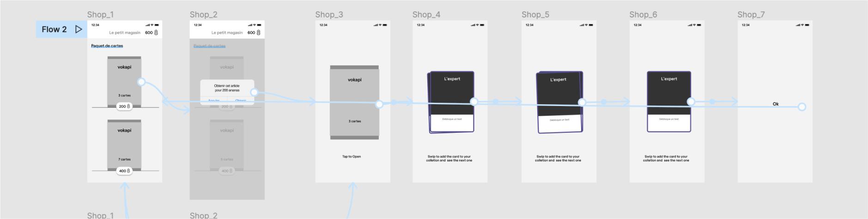This screenshot has width=868, height=219.
Task: Play Flow 2 prototype with play icon
Action: pyautogui.click(x=79, y=30)
